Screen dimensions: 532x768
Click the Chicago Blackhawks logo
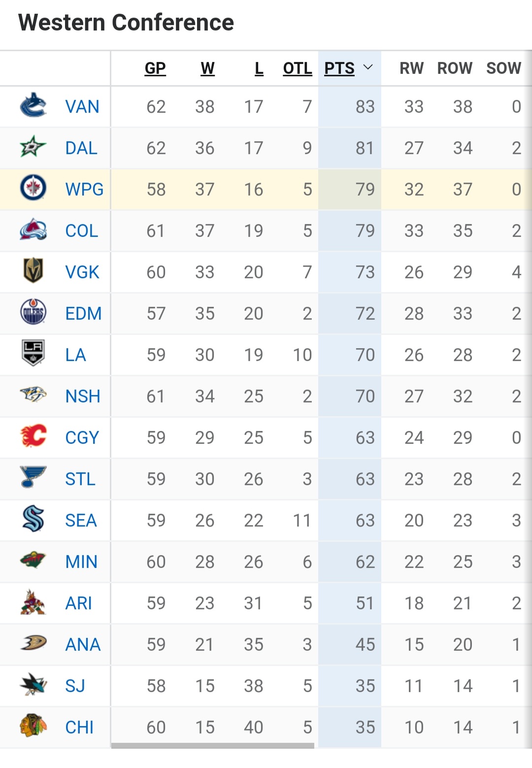pos(33,727)
